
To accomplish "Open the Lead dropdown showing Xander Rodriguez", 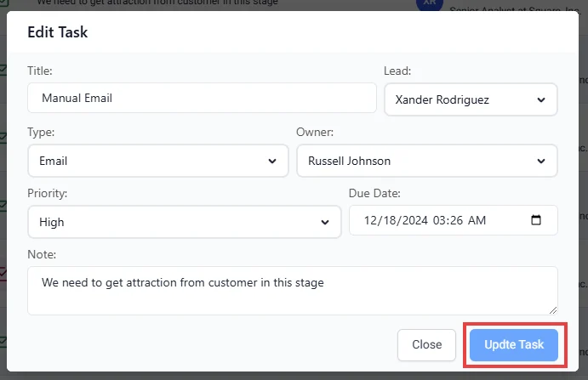I will 471,99.
